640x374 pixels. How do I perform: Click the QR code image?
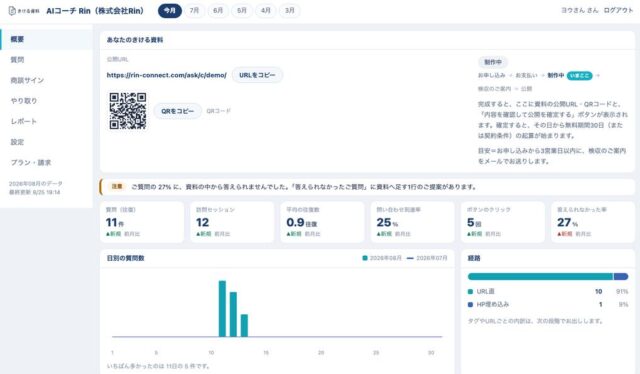(128, 111)
